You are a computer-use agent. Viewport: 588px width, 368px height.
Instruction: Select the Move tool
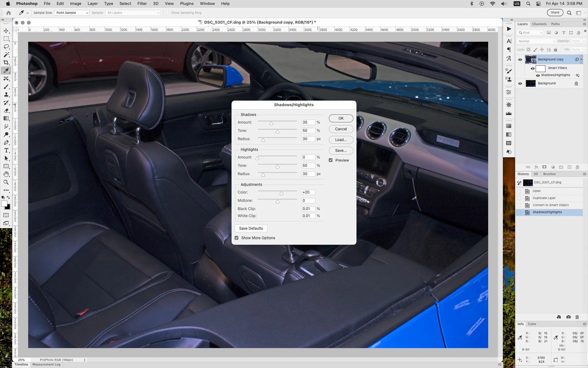coord(6,31)
